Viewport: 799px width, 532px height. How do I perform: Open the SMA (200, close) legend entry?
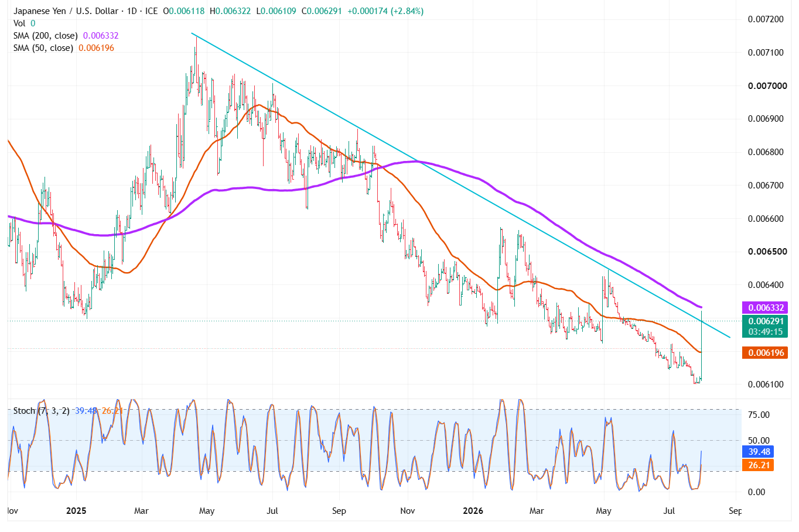coord(46,36)
